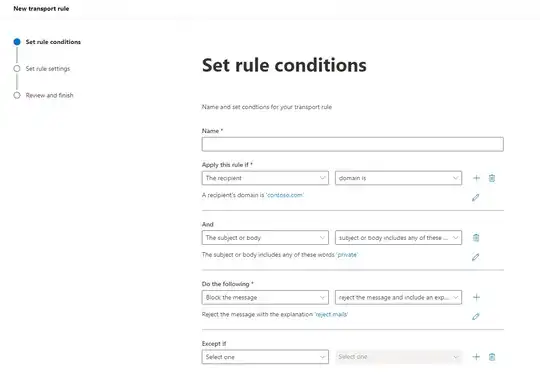Delete the subject or body condition
Image resolution: width=540 pixels, height=376 pixels.
pyautogui.click(x=476, y=238)
